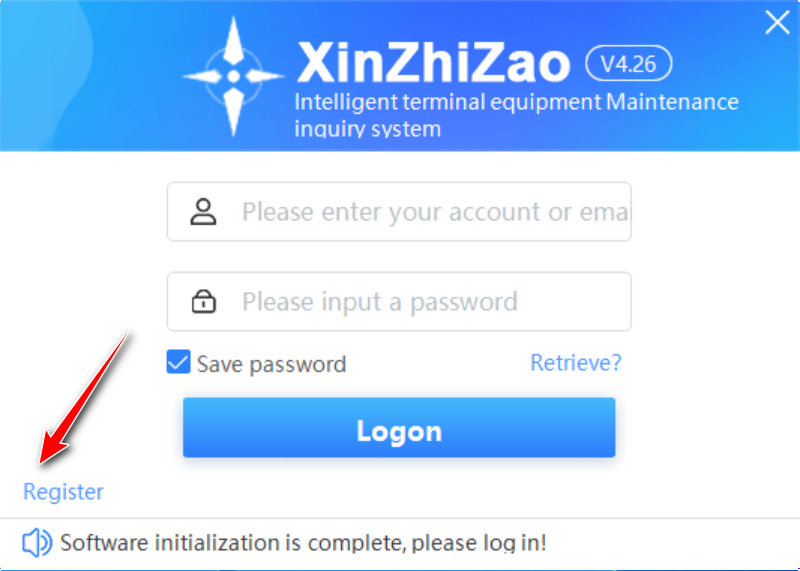800x571 pixels.
Task: Click the XinZhiZao compass star logo
Action: click(x=233, y=76)
